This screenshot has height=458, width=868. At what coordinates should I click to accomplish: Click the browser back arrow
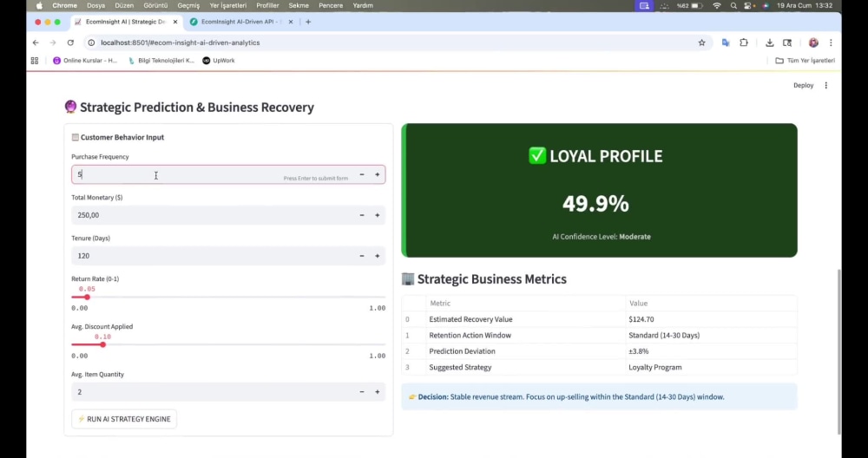pos(36,43)
